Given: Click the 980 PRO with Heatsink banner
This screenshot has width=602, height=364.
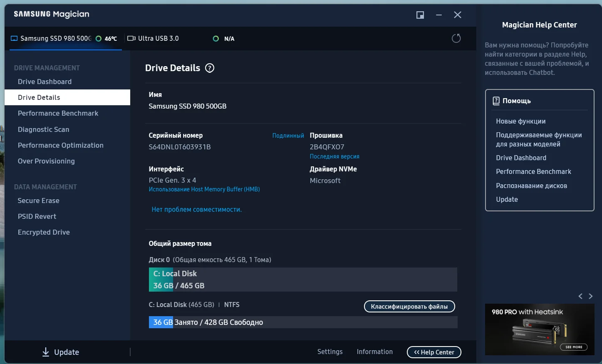Looking at the screenshot, I should (x=540, y=329).
